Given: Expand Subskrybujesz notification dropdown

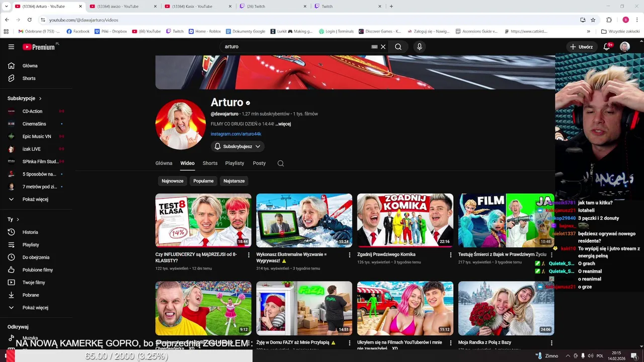Looking at the screenshot, I should pos(237,146).
